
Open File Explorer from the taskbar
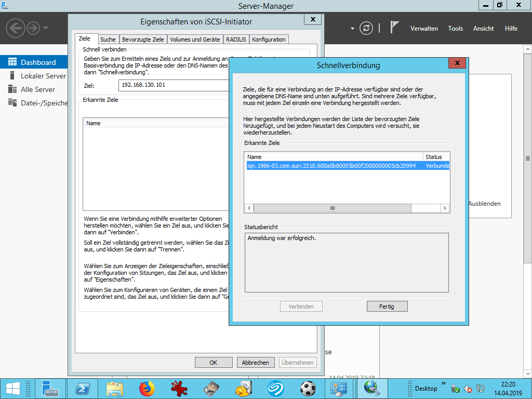(115, 389)
